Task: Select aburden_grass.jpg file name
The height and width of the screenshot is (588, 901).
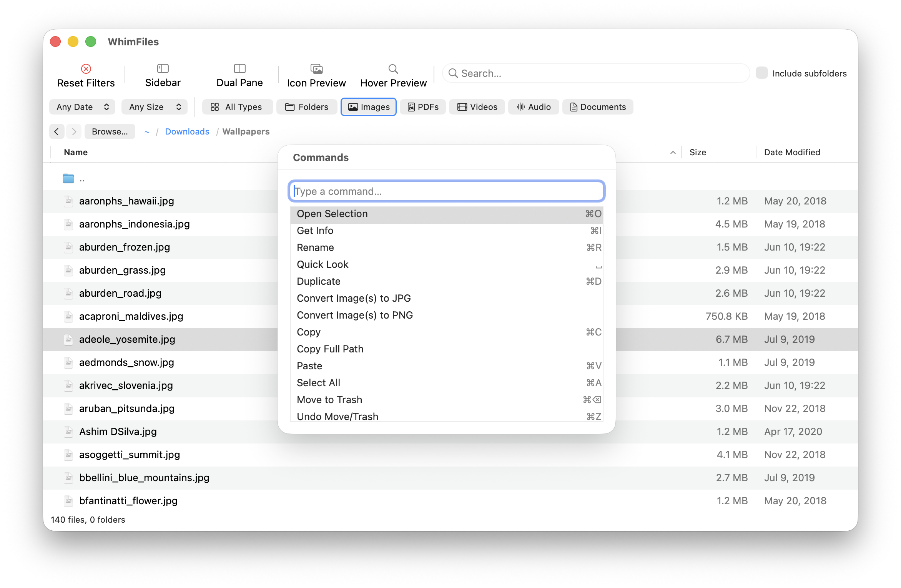Action: (123, 270)
